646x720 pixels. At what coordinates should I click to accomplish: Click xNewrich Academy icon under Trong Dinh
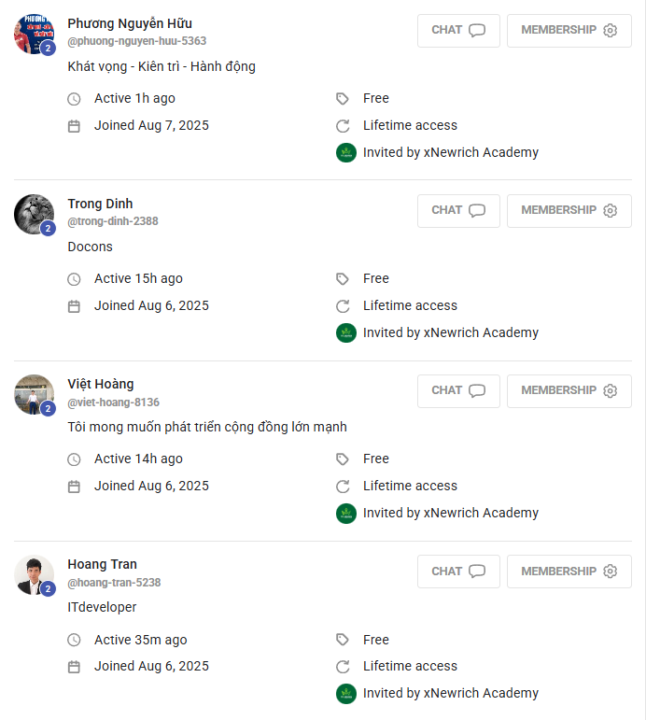(346, 333)
